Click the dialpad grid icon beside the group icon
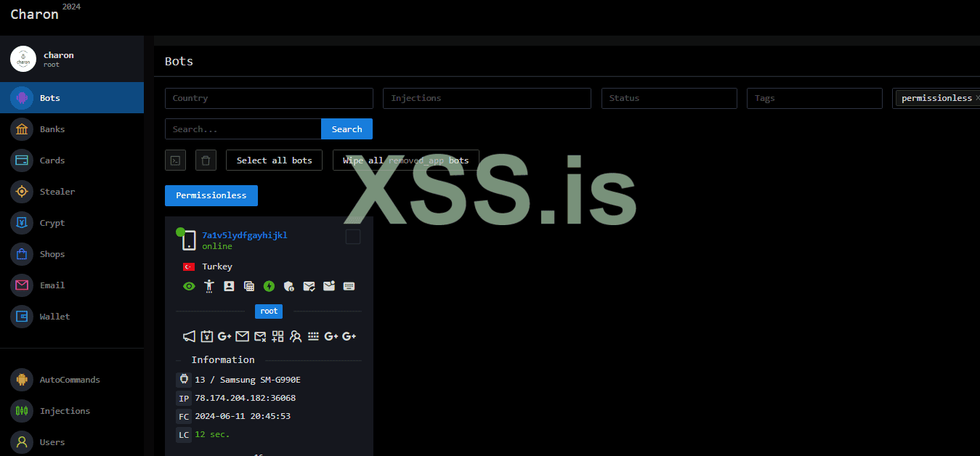Image resolution: width=980 pixels, height=456 pixels. (313, 336)
